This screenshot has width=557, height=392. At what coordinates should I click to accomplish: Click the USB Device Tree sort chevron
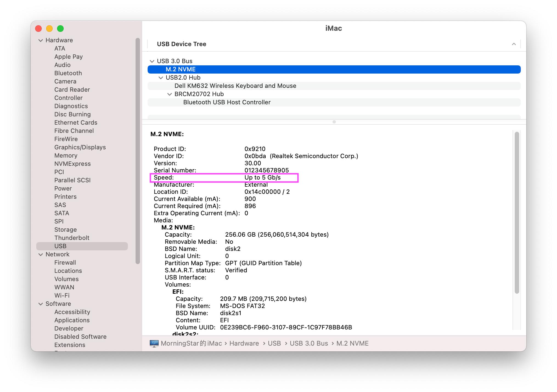point(514,44)
